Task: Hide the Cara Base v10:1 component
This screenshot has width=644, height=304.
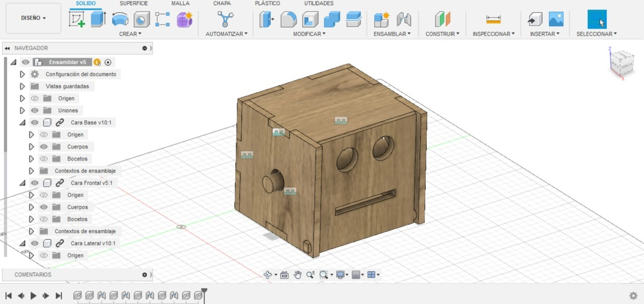Action: coord(35,122)
